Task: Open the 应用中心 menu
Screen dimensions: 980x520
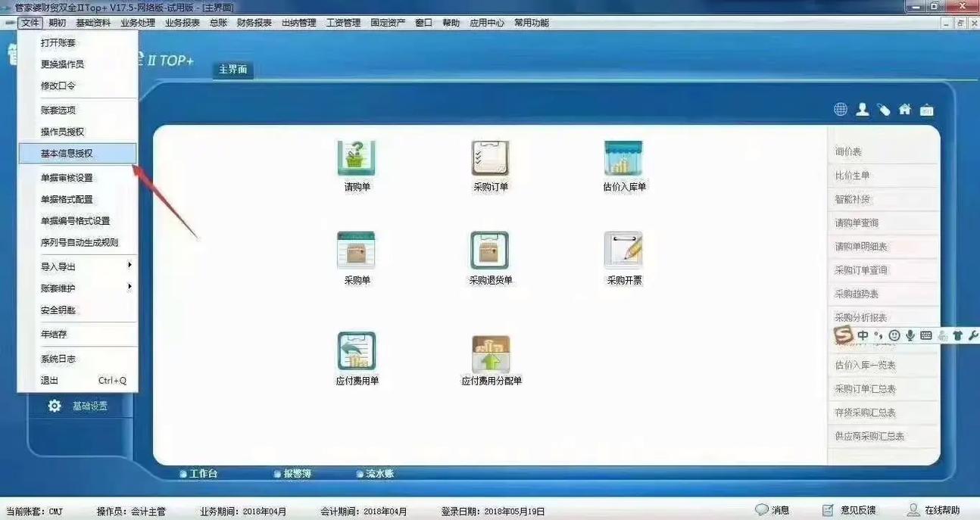Action: coord(487,23)
